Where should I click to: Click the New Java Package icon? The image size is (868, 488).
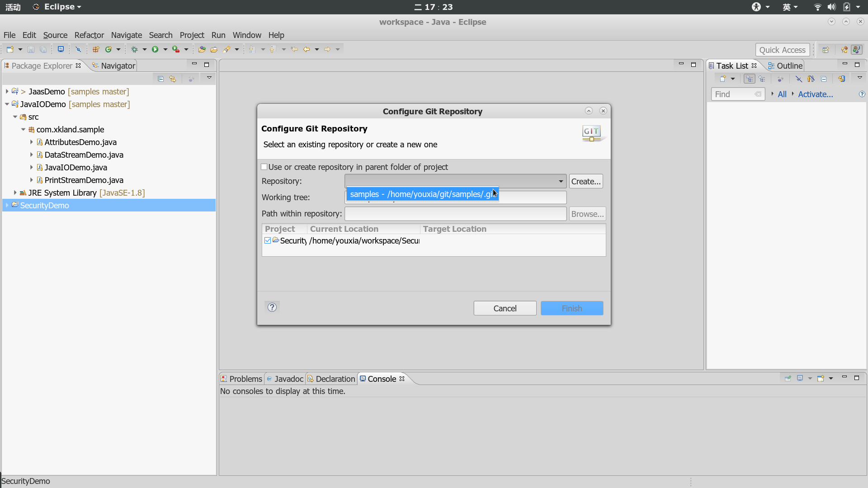pos(96,49)
